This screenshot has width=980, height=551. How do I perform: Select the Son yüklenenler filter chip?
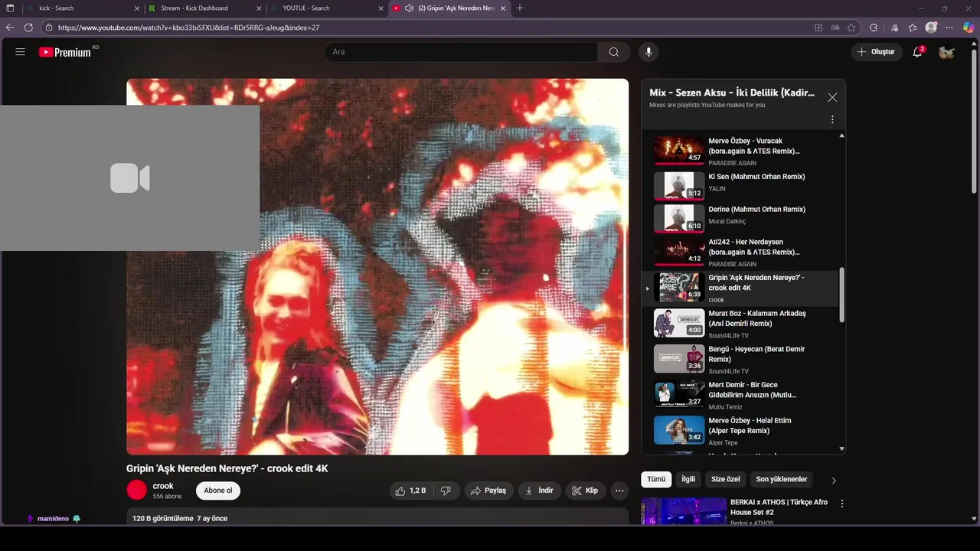click(x=782, y=479)
